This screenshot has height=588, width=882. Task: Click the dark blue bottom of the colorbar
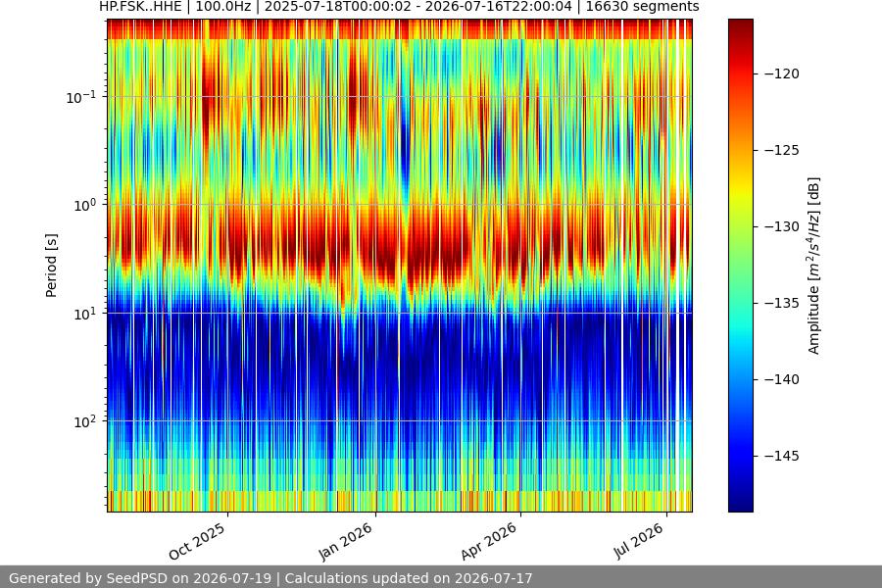[740, 504]
